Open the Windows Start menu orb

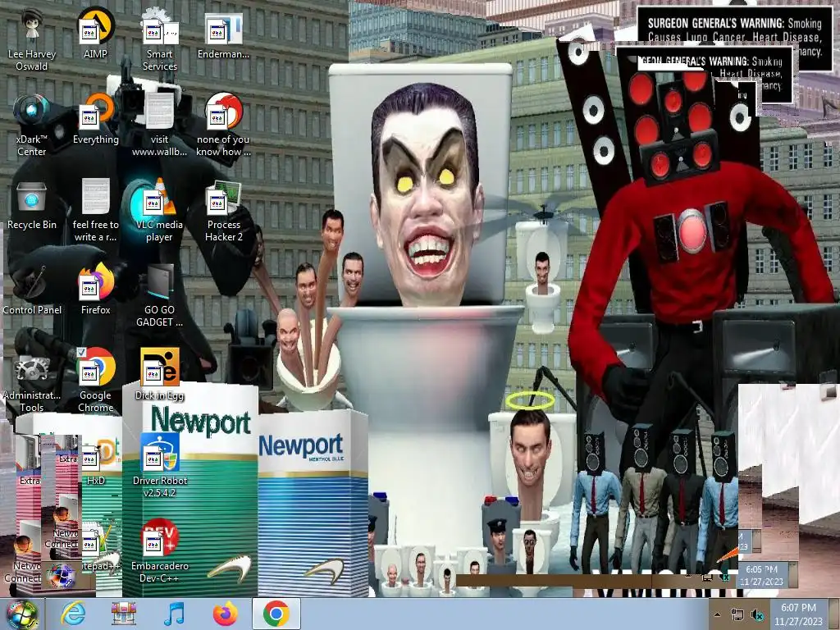click(x=22, y=615)
